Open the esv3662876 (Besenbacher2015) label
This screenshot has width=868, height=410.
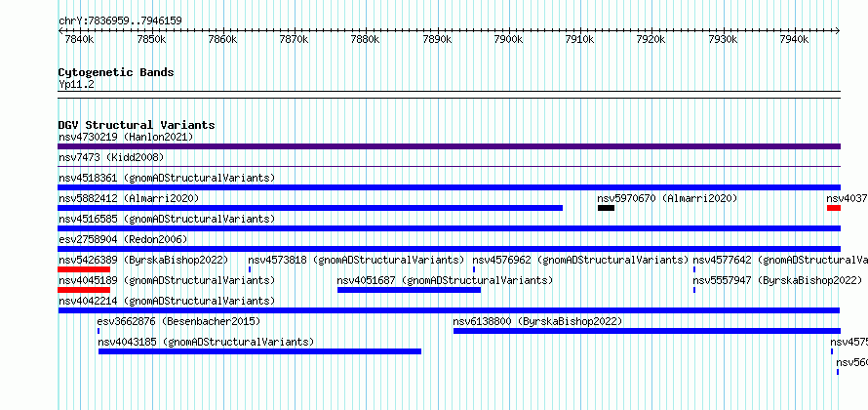click(x=178, y=321)
